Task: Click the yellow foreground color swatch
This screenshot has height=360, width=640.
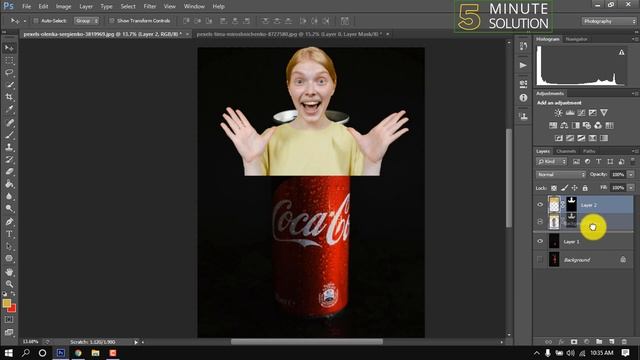Action: [6, 303]
